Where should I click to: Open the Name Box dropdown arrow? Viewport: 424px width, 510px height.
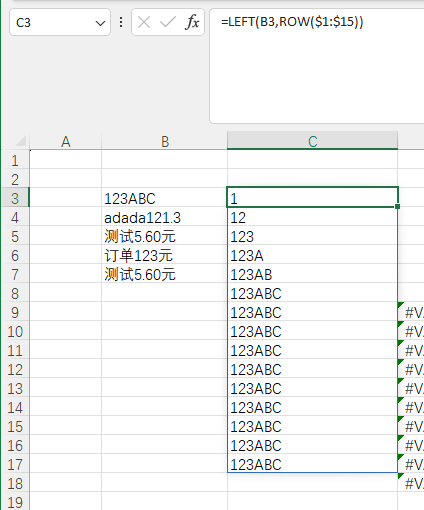(x=100, y=23)
